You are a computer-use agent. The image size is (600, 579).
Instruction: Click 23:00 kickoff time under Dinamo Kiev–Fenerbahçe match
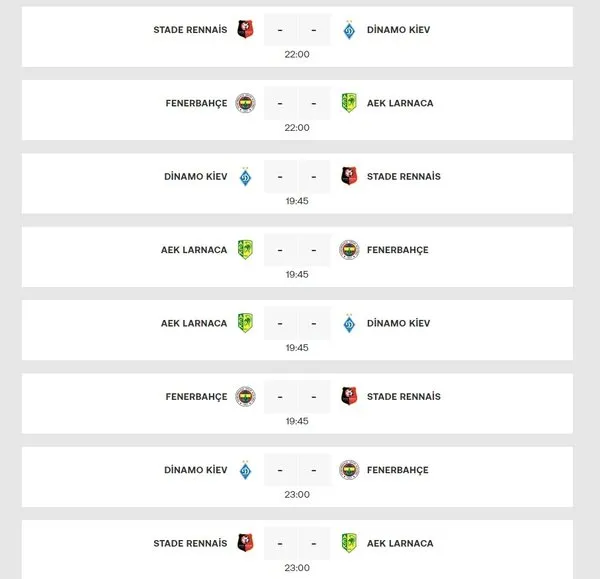coord(297,494)
